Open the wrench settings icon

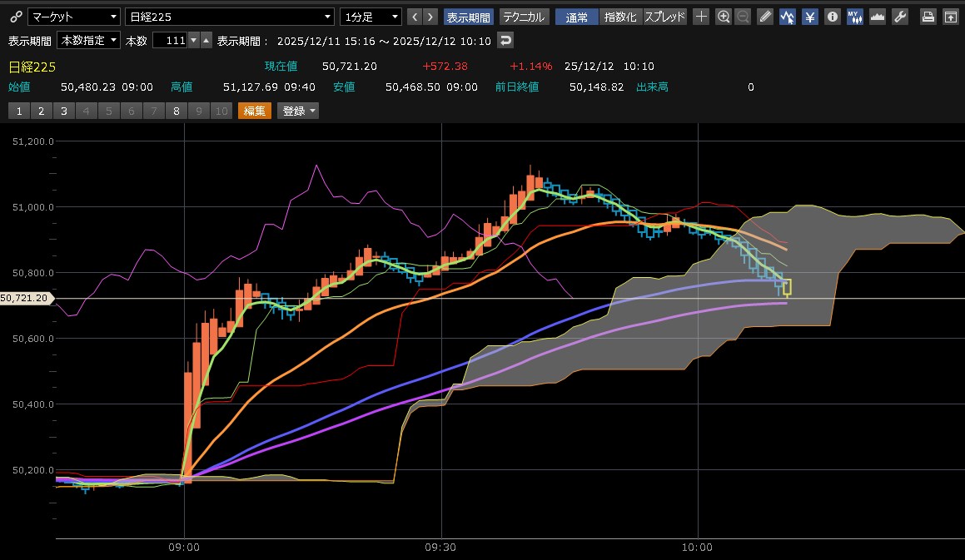(899, 17)
